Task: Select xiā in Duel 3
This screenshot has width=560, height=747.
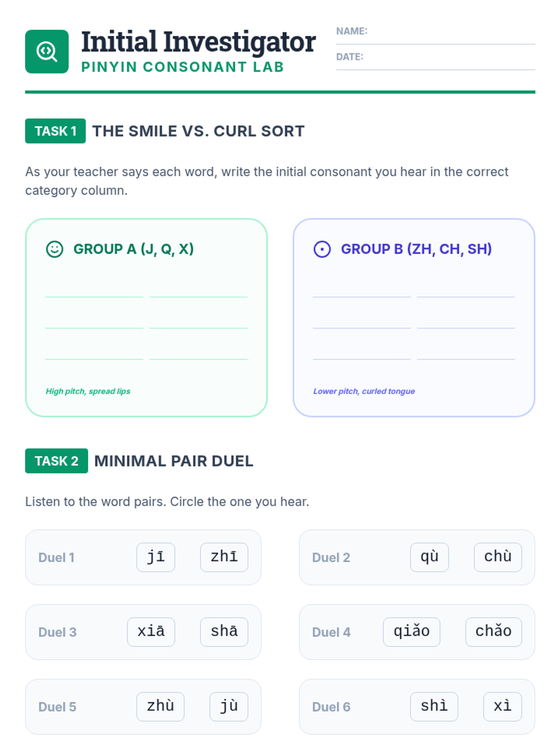Action: coord(151,632)
